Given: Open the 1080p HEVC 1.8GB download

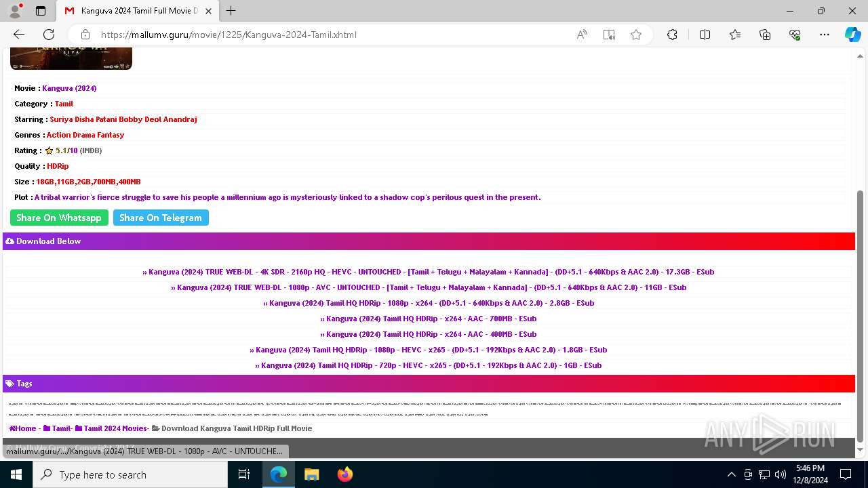Looking at the screenshot, I should 429,350.
